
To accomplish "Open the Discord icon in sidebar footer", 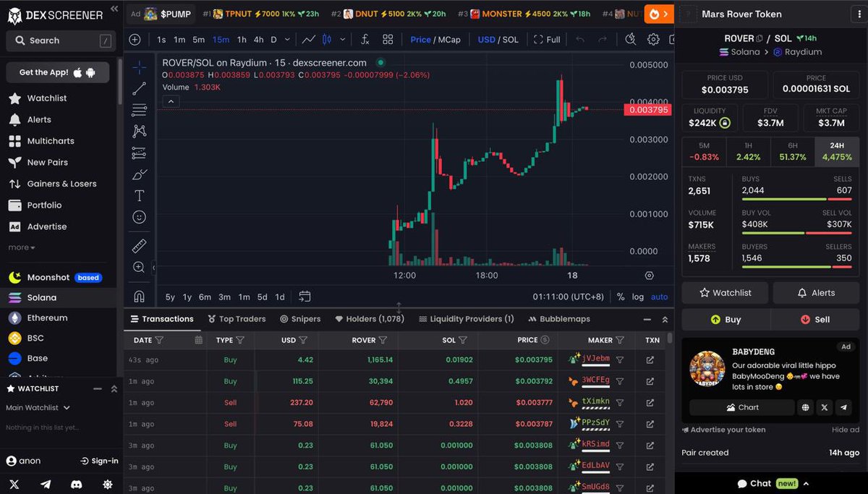I will tap(76, 484).
